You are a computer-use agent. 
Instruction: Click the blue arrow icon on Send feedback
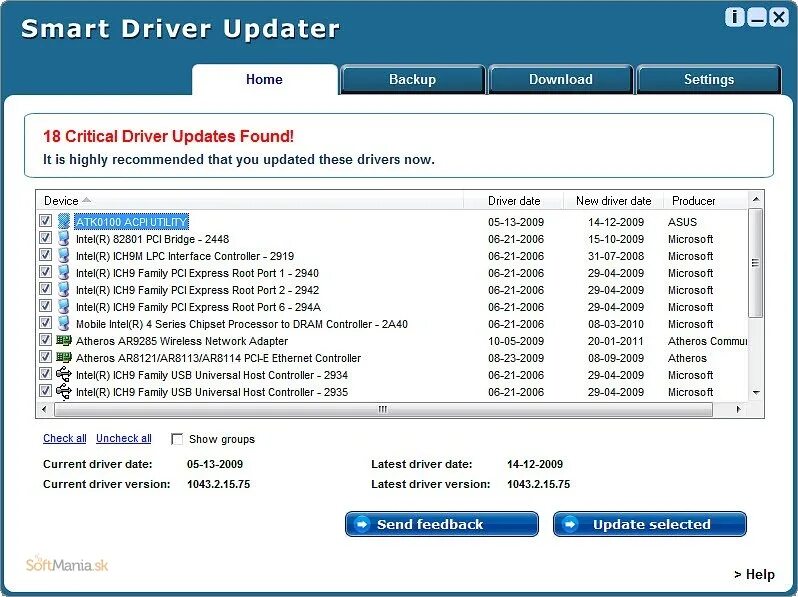tap(362, 524)
